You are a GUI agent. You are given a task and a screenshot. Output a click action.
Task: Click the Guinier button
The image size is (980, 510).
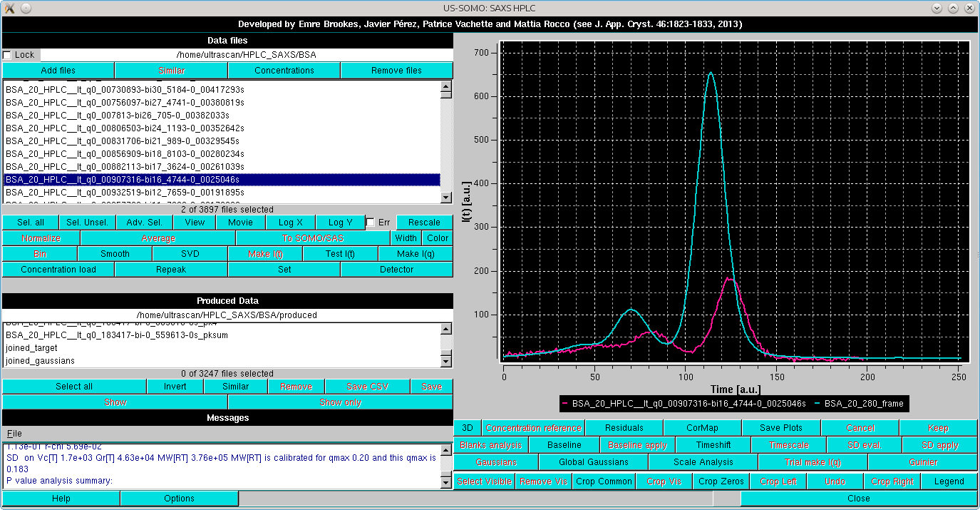click(x=923, y=462)
